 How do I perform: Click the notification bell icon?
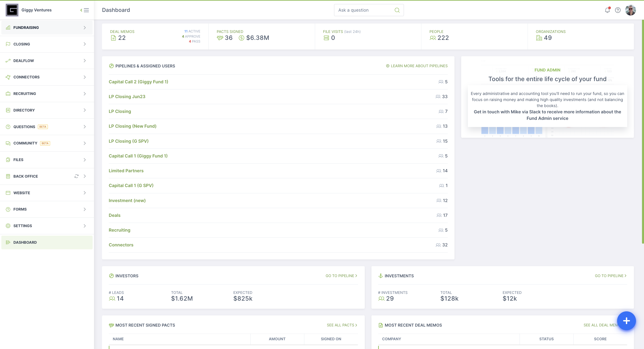(607, 10)
